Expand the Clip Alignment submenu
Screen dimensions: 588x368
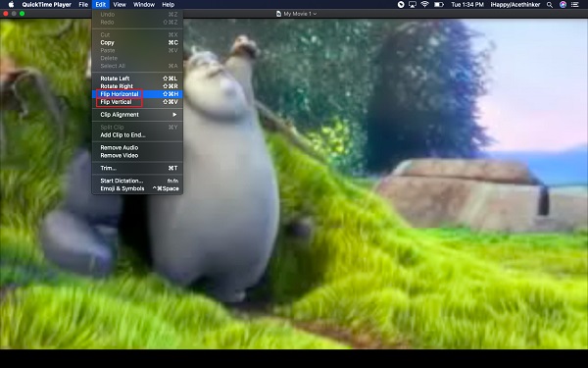tap(137, 115)
